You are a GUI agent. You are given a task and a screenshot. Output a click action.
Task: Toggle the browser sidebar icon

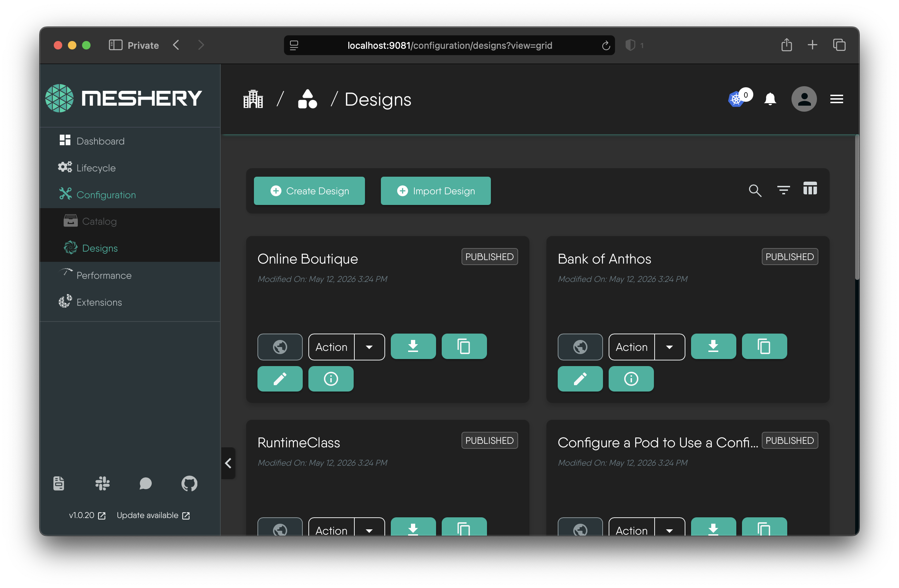115,45
